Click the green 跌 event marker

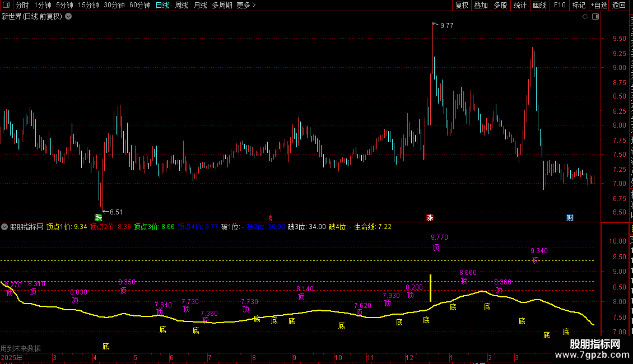point(99,217)
